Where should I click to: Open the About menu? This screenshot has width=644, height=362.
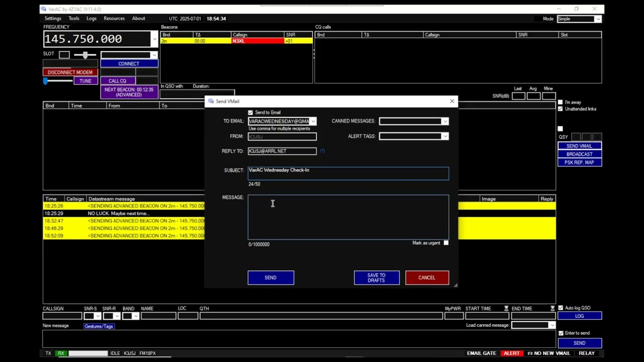point(138,19)
